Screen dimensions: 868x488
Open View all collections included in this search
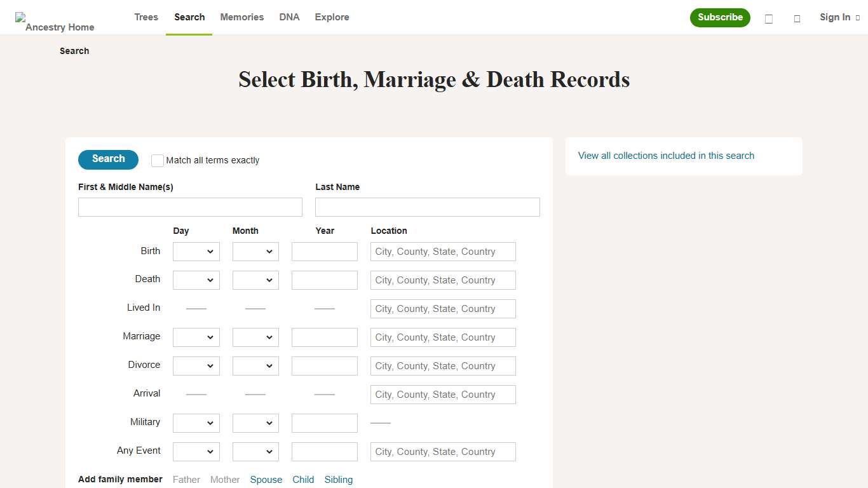665,156
